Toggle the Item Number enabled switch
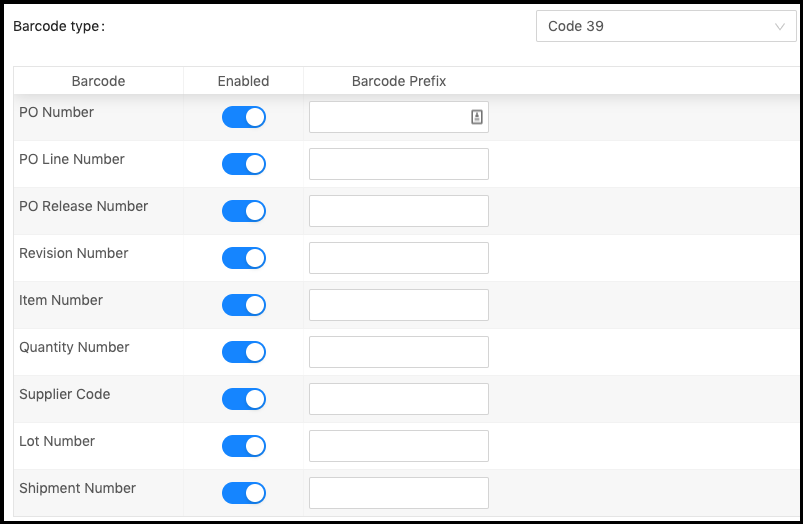The width and height of the screenshot is (803, 524). [x=244, y=305]
